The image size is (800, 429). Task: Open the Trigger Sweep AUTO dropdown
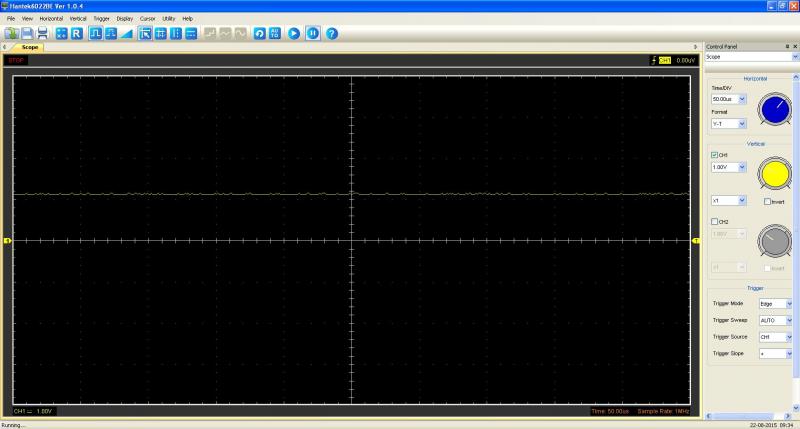point(789,320)
